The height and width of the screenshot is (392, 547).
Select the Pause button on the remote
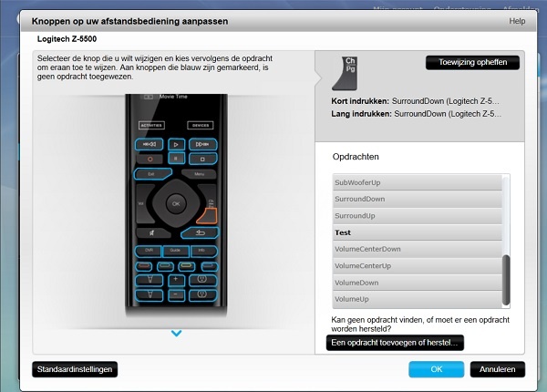(176, 159)
